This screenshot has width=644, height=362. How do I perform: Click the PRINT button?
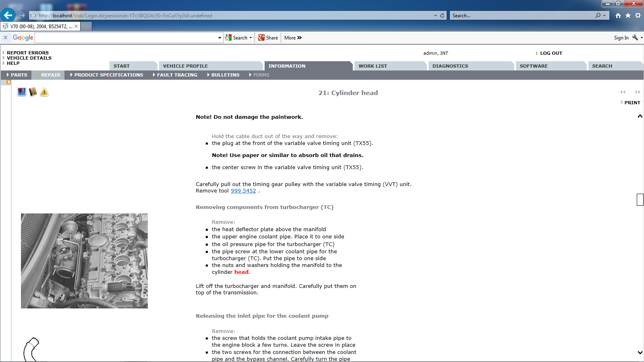[632, 103]
